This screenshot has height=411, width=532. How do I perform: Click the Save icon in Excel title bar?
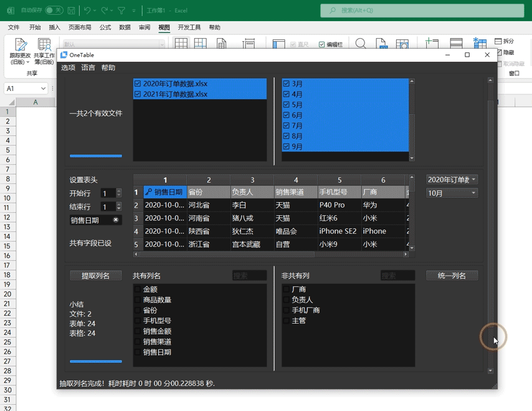coord(71,11)
